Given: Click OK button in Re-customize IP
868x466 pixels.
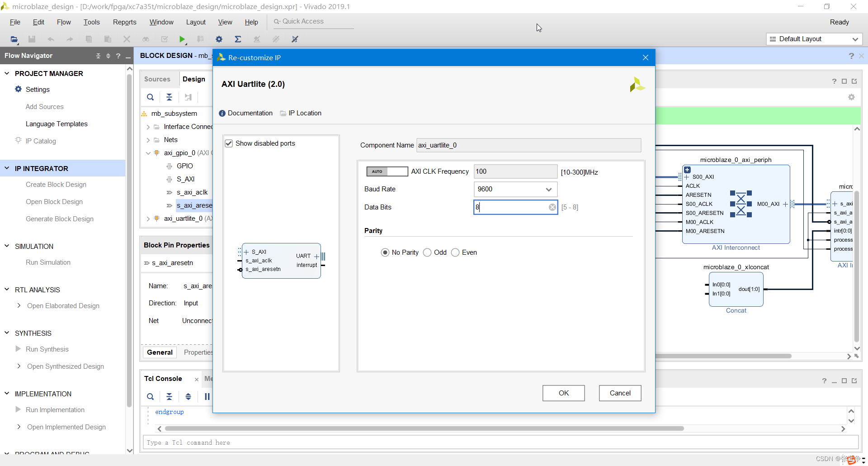Looking at the screenshot, I should click(564, 393).
